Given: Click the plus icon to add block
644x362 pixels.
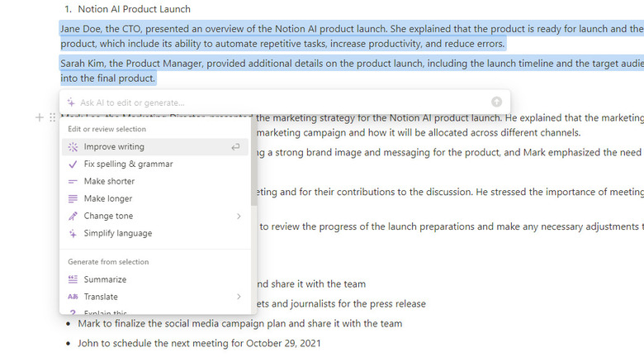Looking at the screenshot, I should pyautogui.click(x=39, y=117).
